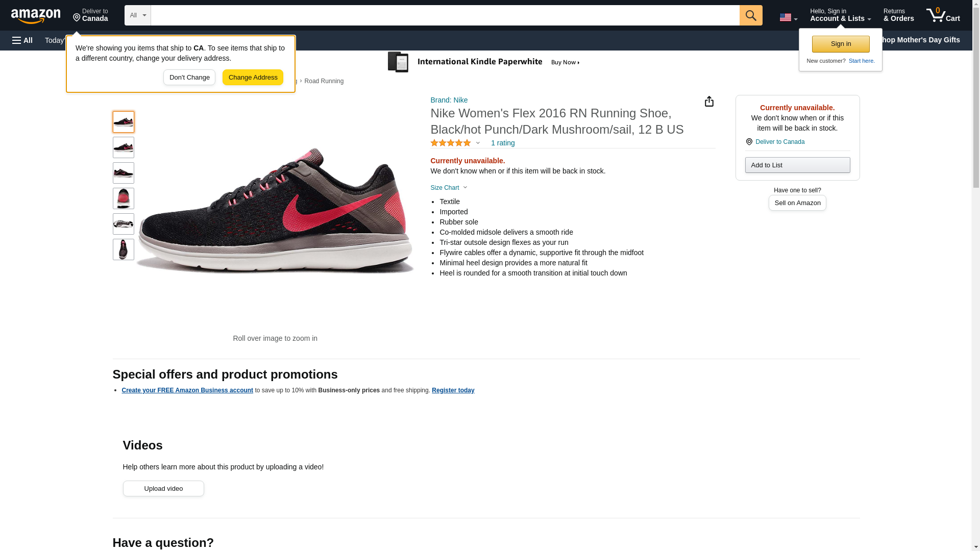Click the Add to List button
The height and width of the screenshot is (551, 980).
point(797,165)
